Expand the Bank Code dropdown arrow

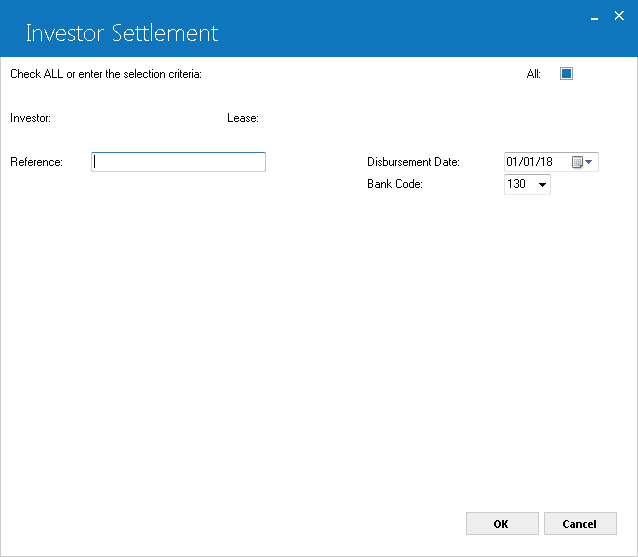coord(542,185)
